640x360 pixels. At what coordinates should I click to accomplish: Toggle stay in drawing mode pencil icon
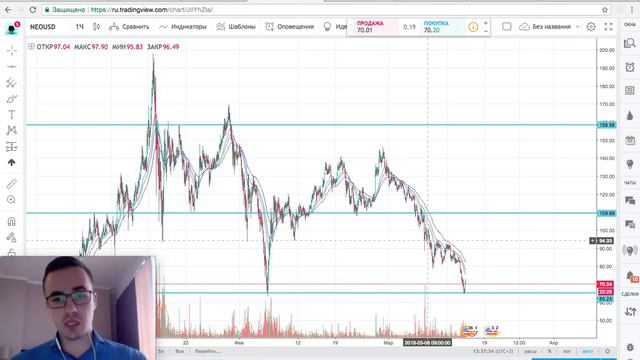point(11,237)
